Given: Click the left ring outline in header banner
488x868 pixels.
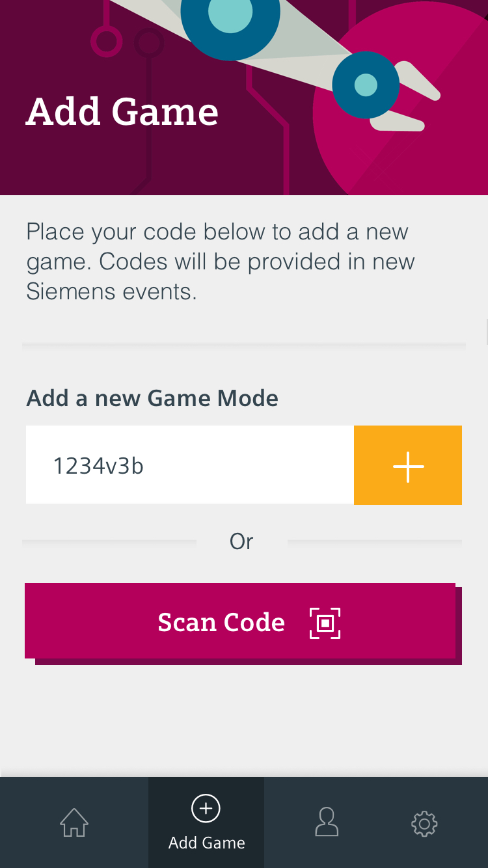Looking at the screenshot, I should [x=106, y=42].
